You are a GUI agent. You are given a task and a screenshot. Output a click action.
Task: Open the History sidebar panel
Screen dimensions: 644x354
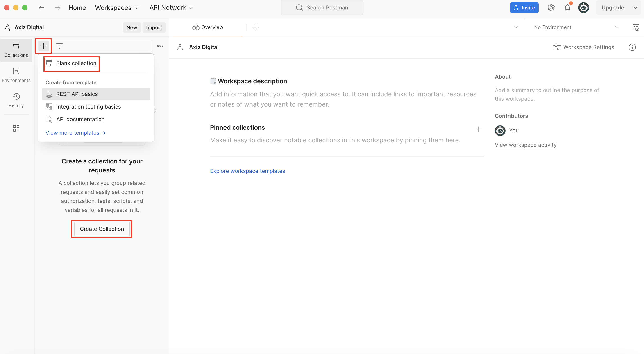pyautogui.click(x=16, y=100)
